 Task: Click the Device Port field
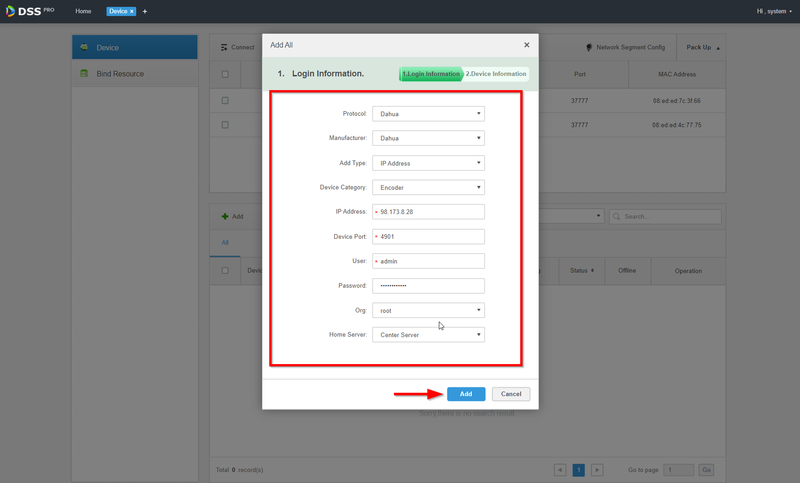[x=428, y=237]
